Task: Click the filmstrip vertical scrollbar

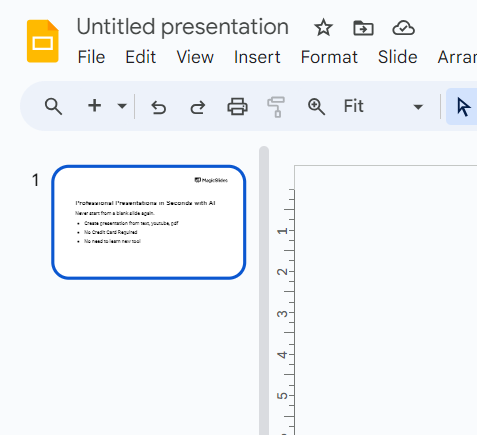Action: 264,290
